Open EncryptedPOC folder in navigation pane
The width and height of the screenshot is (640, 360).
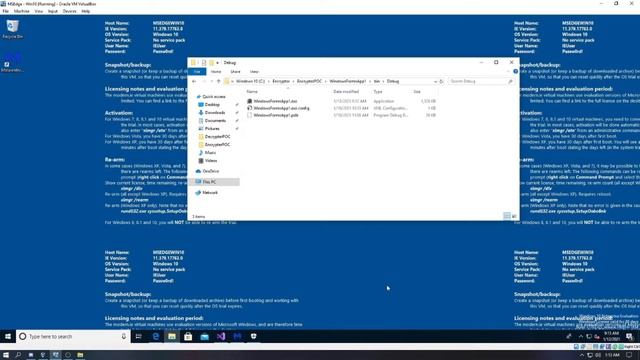(x=217, y=144)
